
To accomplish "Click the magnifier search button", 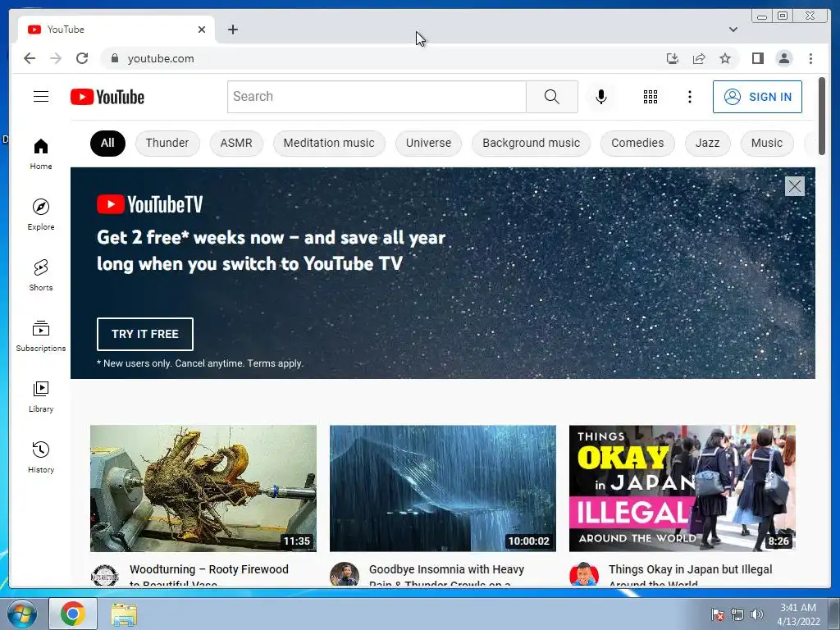I will click(552, 97).
